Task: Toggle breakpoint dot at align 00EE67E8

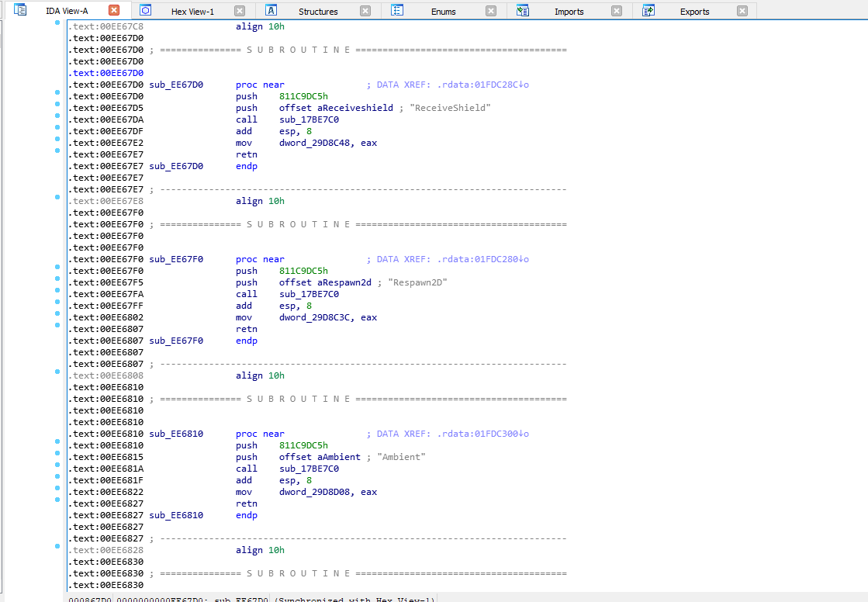Action: 57,197
